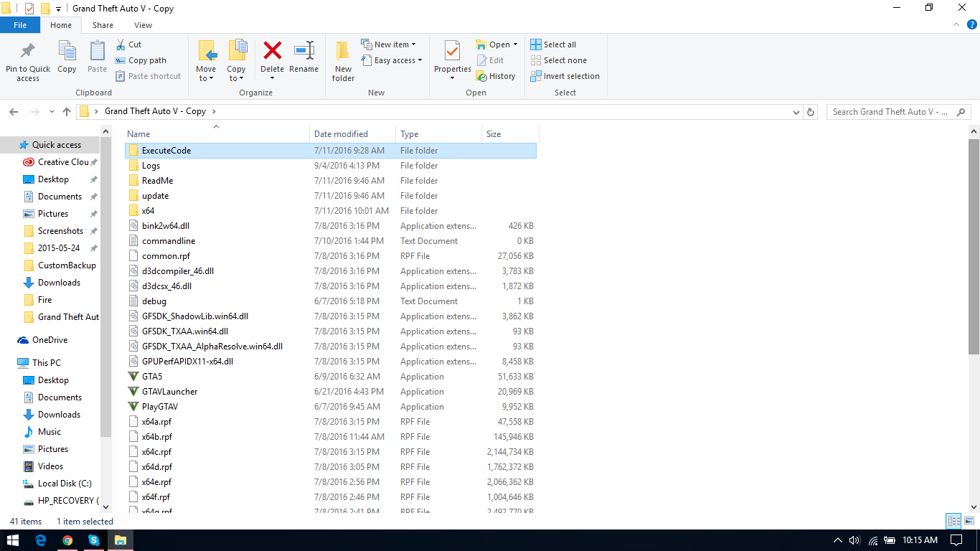Open Google Chrome from the taskbar
Image resolution: width=980 pixels, height=551 pixels.
(x=67, y=540)
